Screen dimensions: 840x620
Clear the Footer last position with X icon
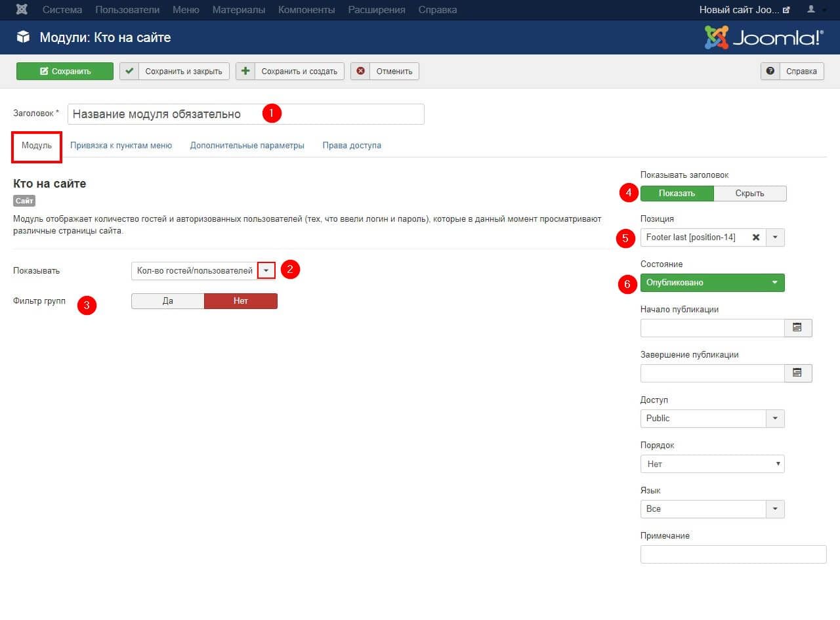tap(755, 238)
